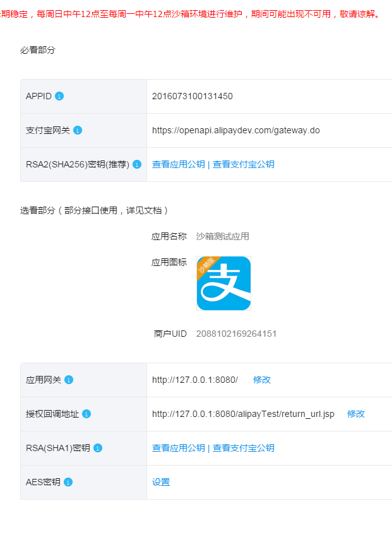Viewport: 392px width, 537px height.
Task: Open 查看应用公钥 in the RSA2(SHA256) row
Action: (x=179, y=164)
